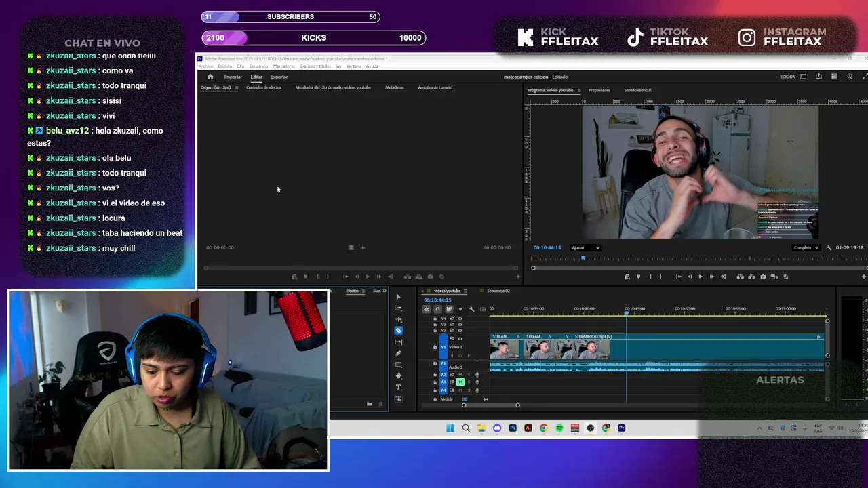The image size is (868, 488).
Task: Select the Track Select Forward tool
Action: click(x=399, y=308)
